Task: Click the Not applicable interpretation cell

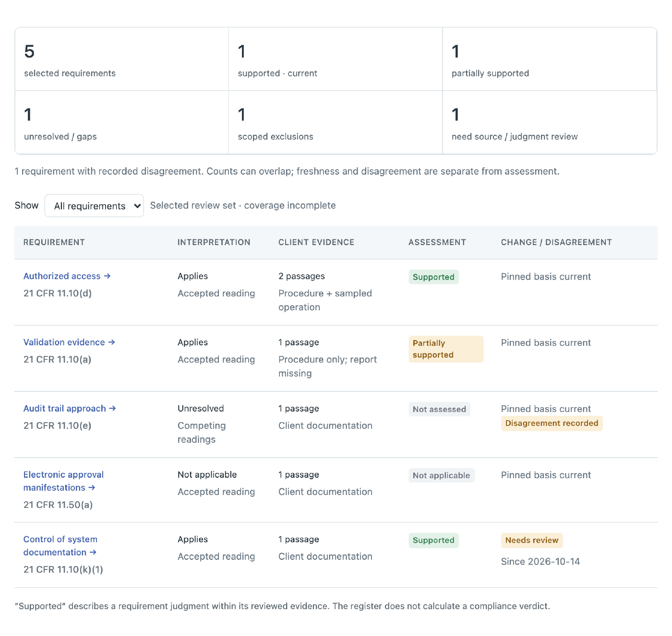Action: [207, 475]
